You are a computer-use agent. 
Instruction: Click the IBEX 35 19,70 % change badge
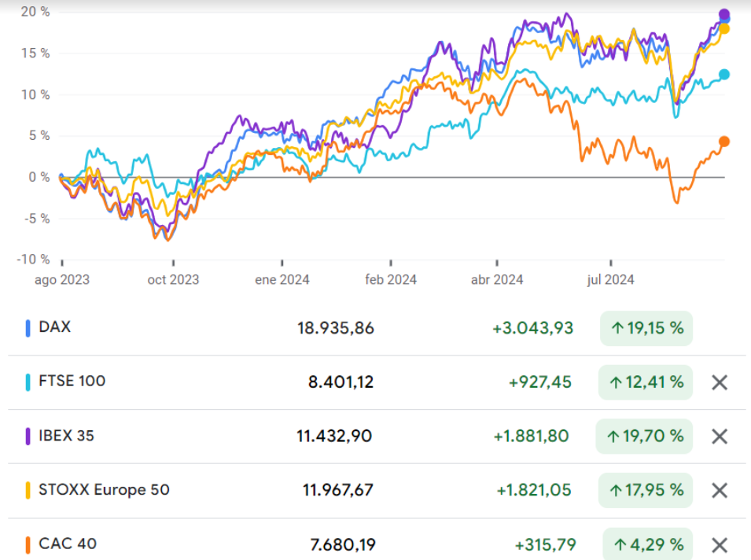pyautogui.click(x=646, y=437)
